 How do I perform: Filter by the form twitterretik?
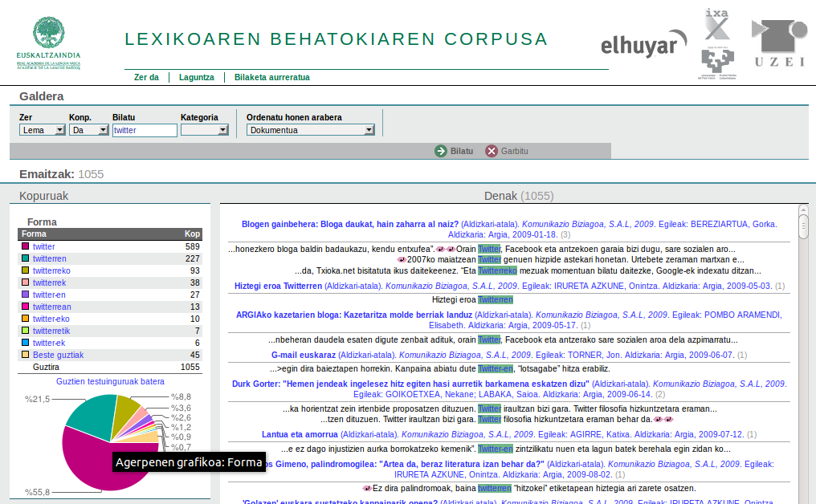pos(51,331)
